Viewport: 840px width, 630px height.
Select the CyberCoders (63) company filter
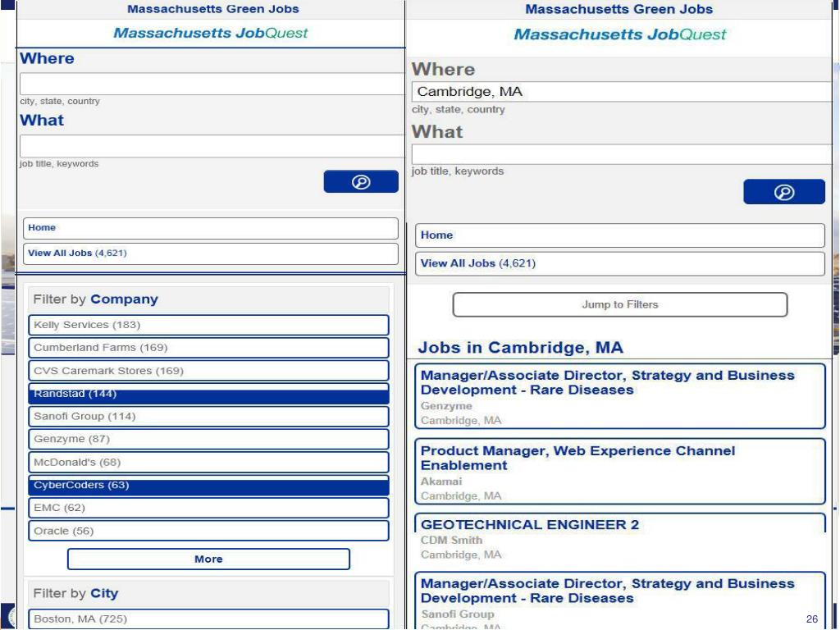tap(208, 486)
